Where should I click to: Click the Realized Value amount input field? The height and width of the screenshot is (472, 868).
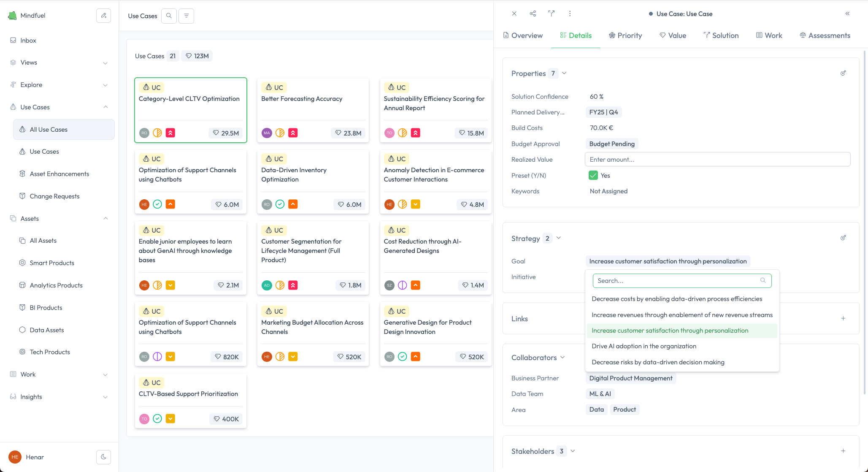click(717, 159)
